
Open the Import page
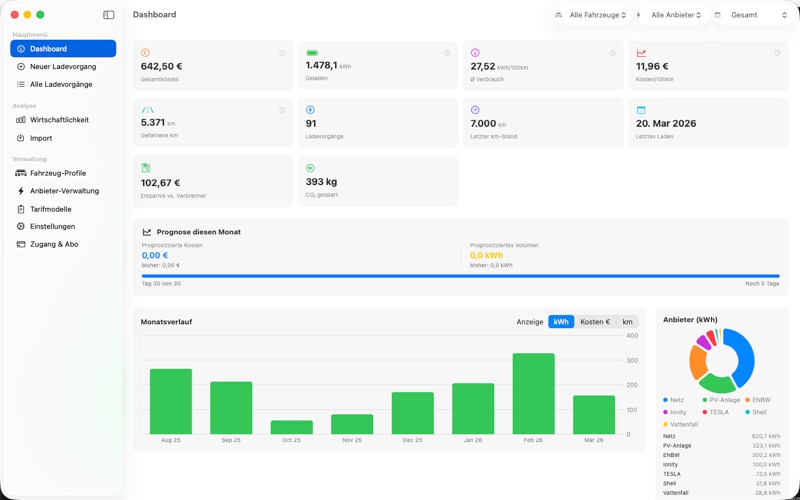click(63, 138)
